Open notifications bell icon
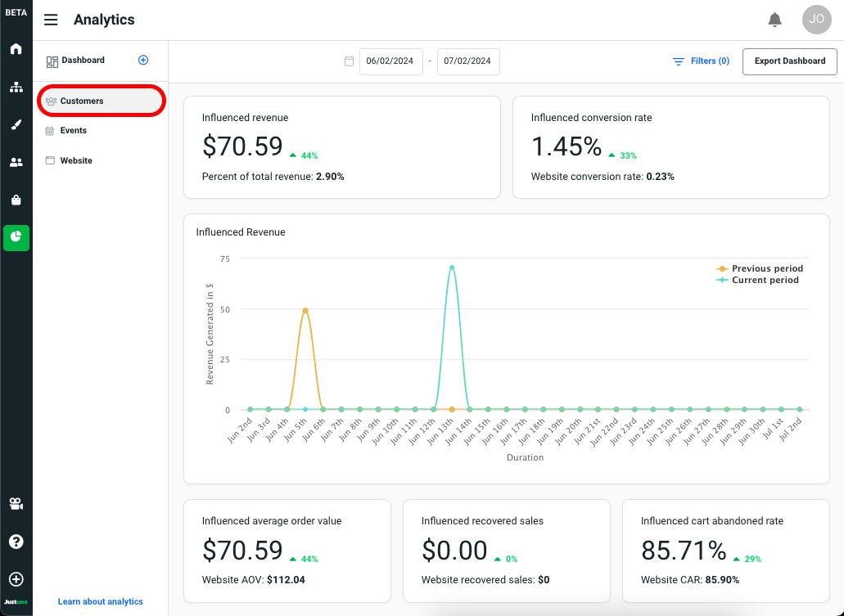 pyautogui.click(x=774, y=20)
